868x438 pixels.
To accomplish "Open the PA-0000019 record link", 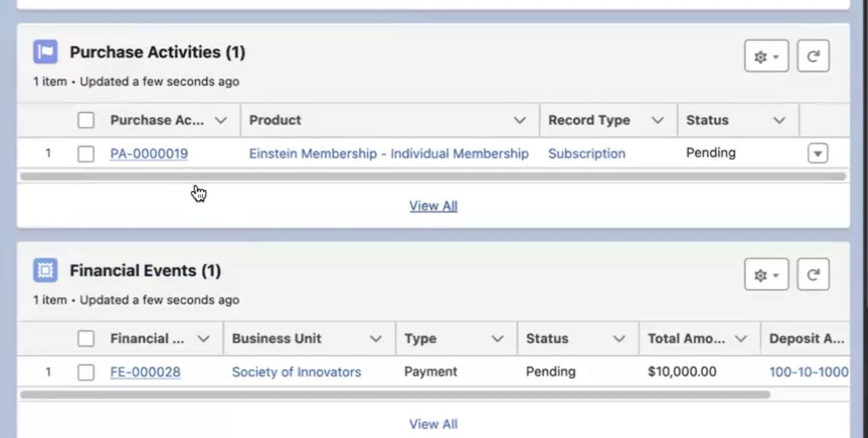I will click(x=149, y=154).
